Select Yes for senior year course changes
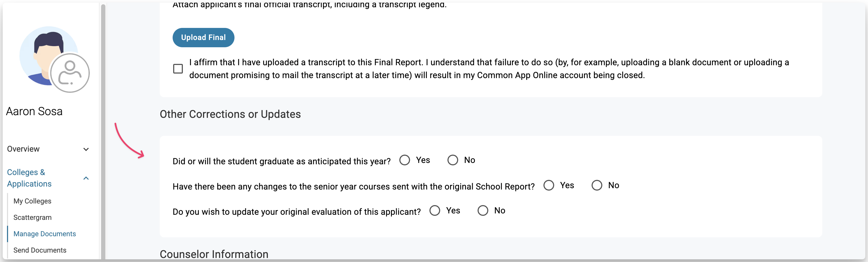The width and height of the screenshot is (868, 262). [x=549, y=185]
